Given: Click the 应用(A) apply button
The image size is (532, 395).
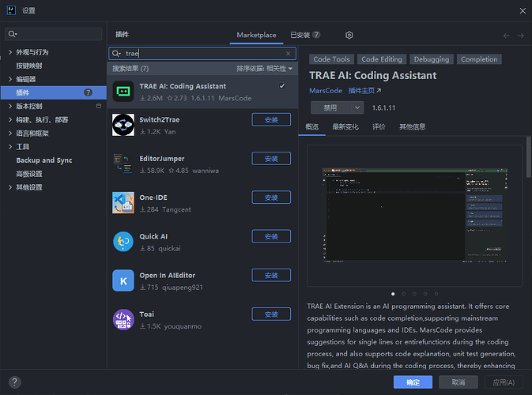Looking at the screenshot, I should [x=504, y=382].
